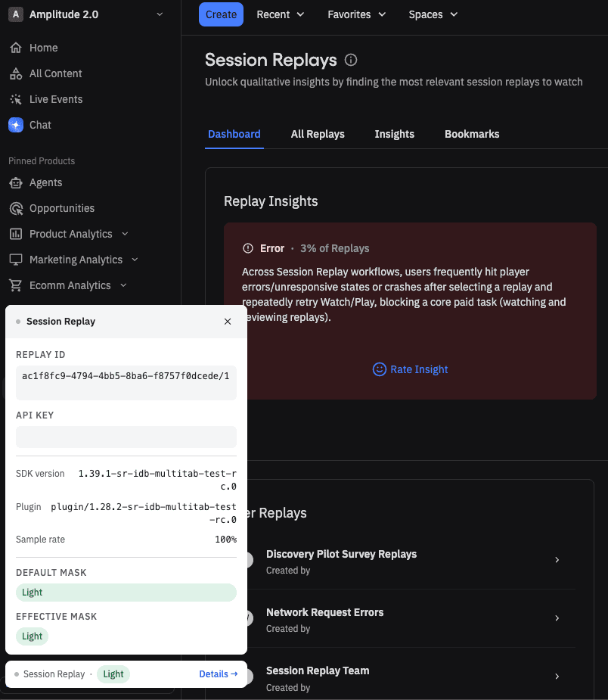Click the Marketing Analytics monitor icon
Image resolution: width=608 pixels, height=700 pixels.
point(16,260)
